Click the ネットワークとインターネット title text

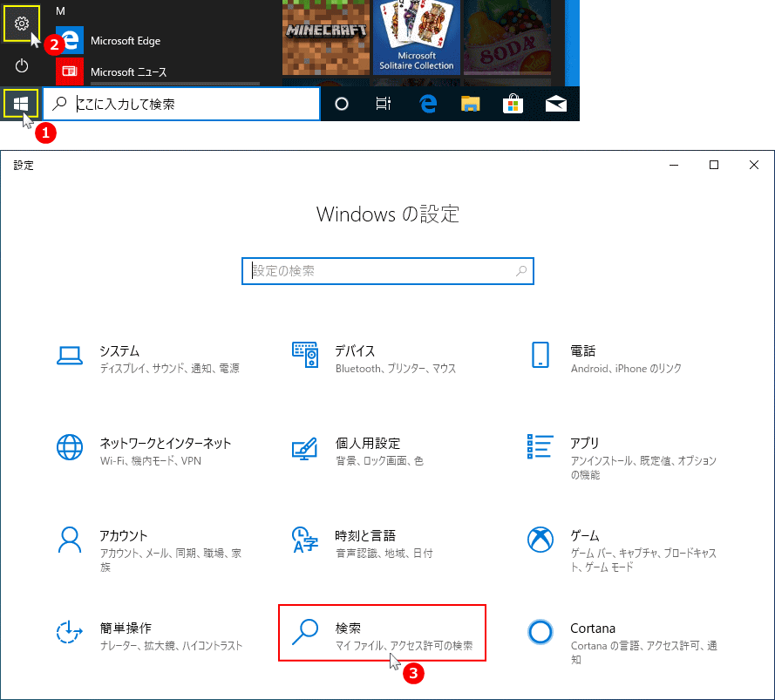pyautogui.click(x=166, y=444)
